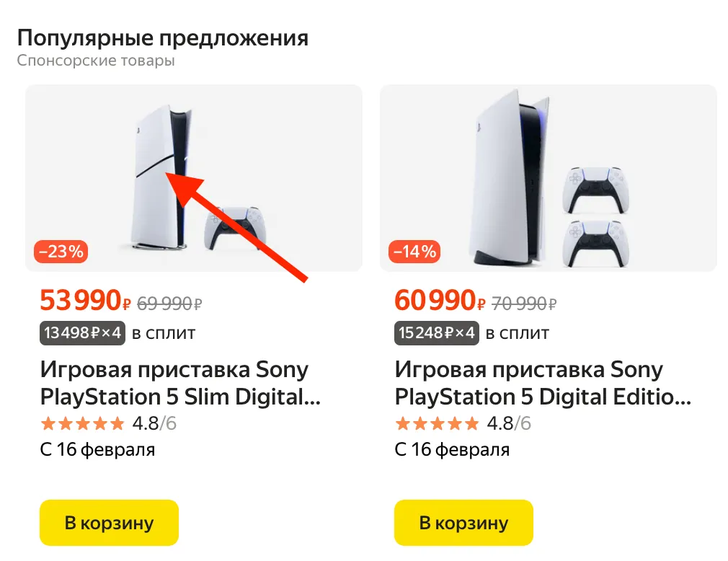Select the 15248₽×4 split payment badge

(436, 333)
